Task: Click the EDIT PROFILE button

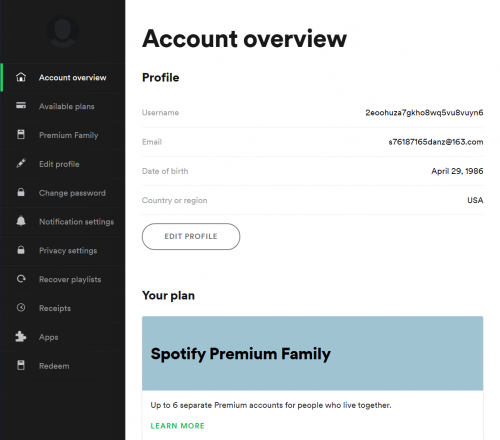Action: coord(191,236)
